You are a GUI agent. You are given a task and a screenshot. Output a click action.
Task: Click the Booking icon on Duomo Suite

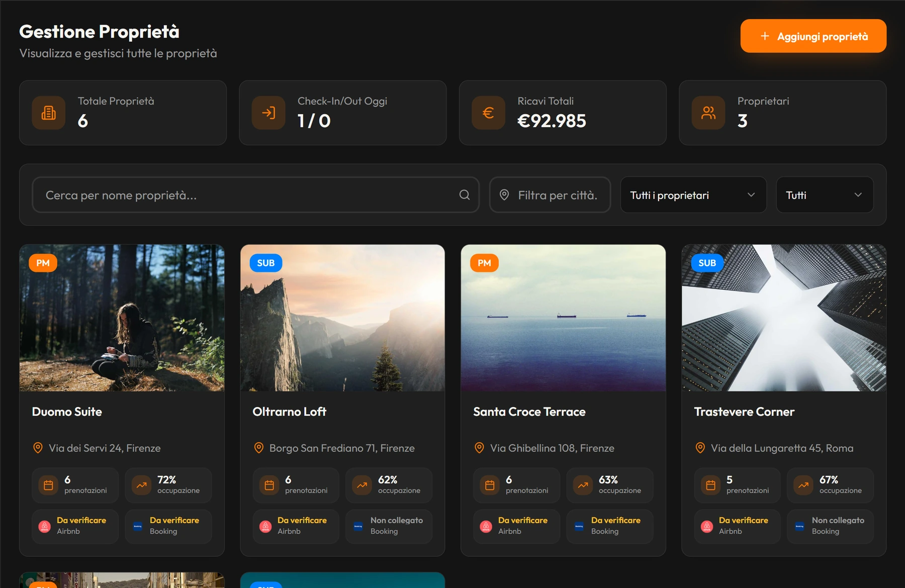point(138,526)
